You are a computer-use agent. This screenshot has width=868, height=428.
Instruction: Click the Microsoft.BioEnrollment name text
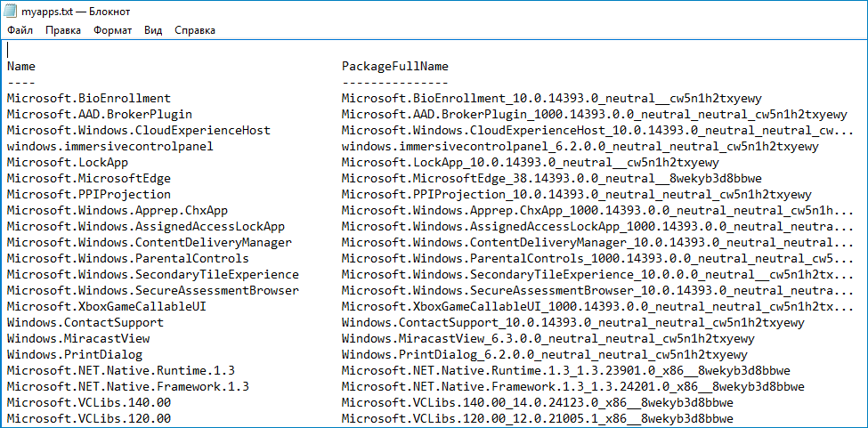[89, 99]
